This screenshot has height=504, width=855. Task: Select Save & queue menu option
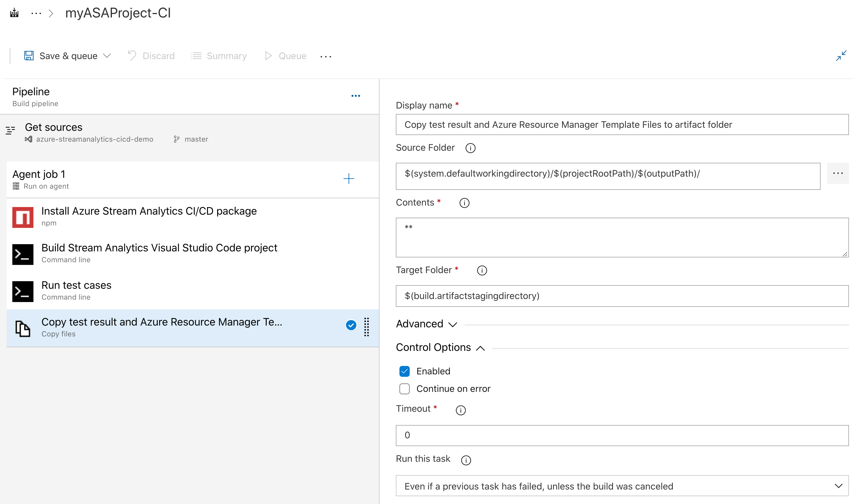pos(68,55)
